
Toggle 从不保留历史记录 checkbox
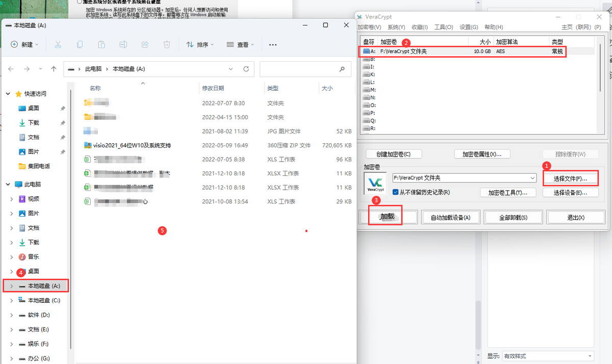pos(396,192)
